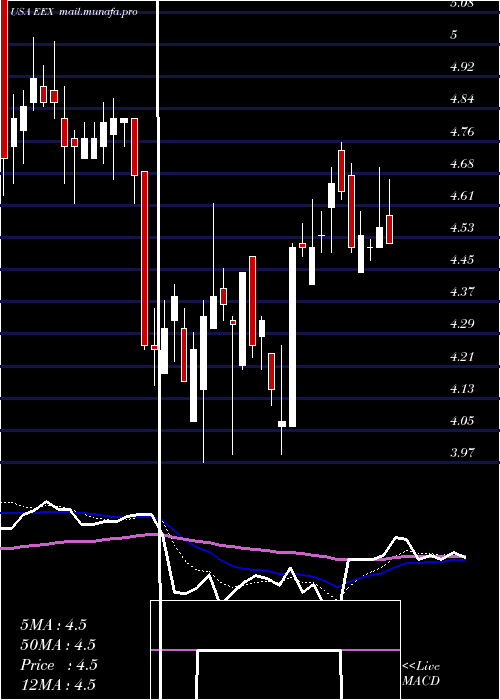The image size is (500, 700).
Task: Click the 4.92 price axis label
Action: [x=462, y=67]
